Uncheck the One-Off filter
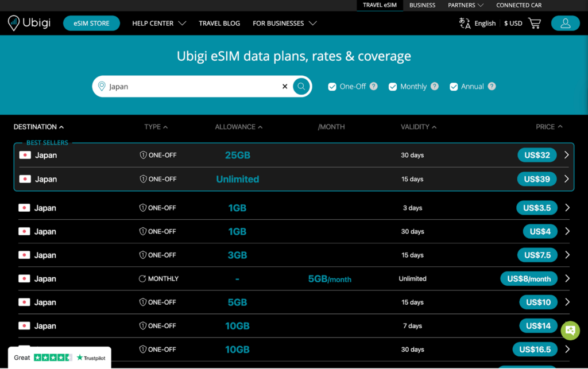This screenshot has width=588, height=369. [x=332, y=86]
